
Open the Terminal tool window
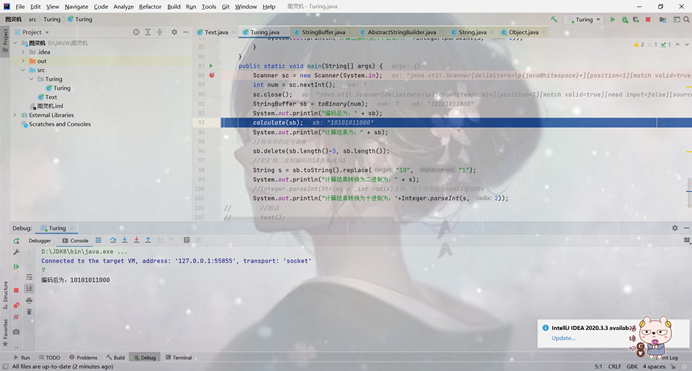pos(179,358)
